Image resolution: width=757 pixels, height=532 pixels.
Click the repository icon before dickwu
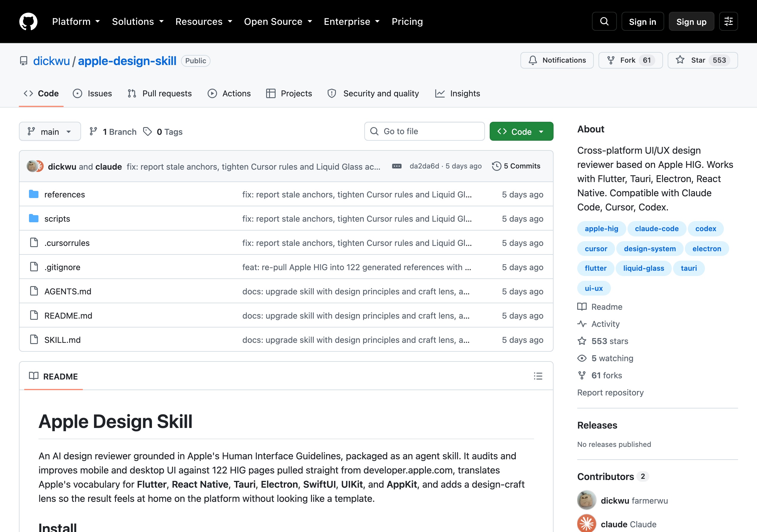24,61
